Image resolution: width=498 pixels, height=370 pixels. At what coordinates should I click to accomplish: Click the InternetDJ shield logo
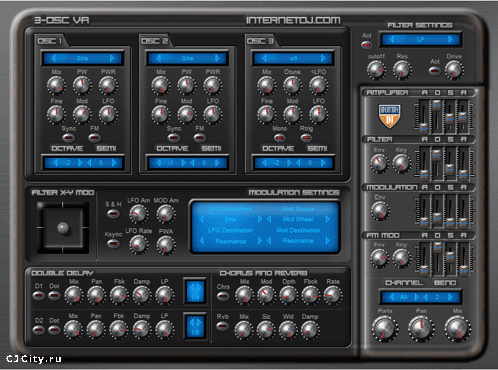tap(389, 116)
